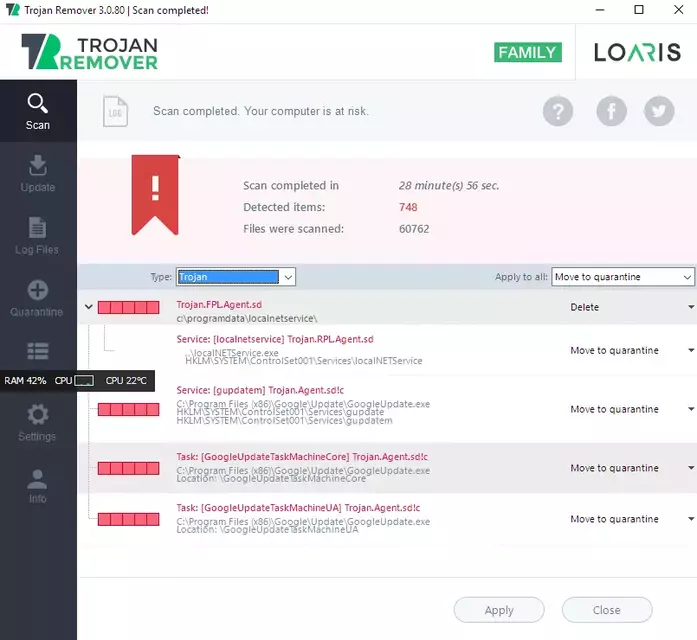The height and width of the screenshot is (640, 697).
Task: Click the c:\programdata\localnetservice\ path
Action: (247, 319)
